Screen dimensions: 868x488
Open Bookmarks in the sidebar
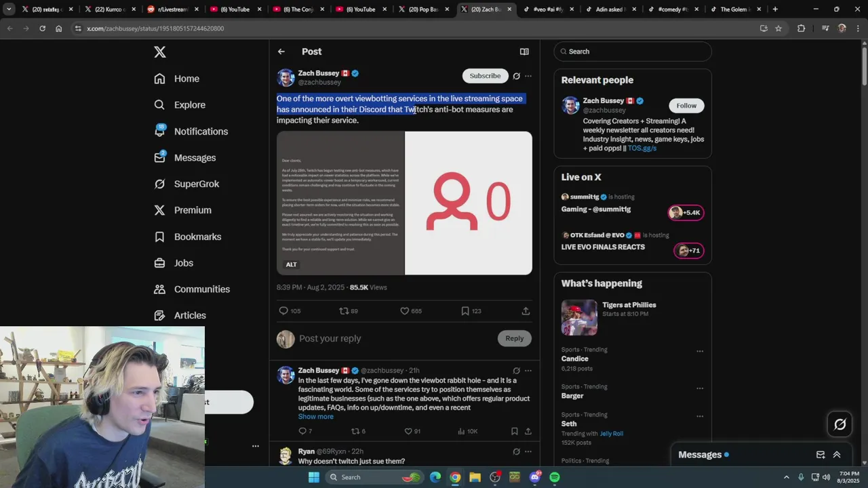[x=187, y=237]
